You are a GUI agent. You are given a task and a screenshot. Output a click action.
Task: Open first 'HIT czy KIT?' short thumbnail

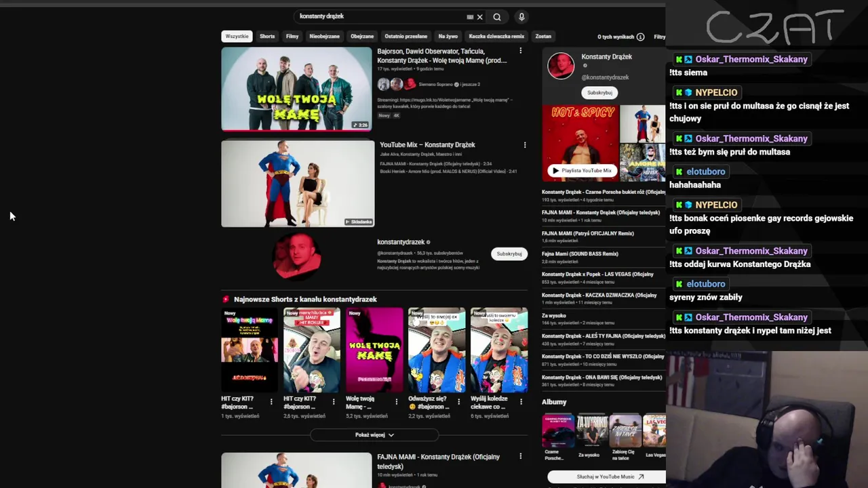coord(249,350)
